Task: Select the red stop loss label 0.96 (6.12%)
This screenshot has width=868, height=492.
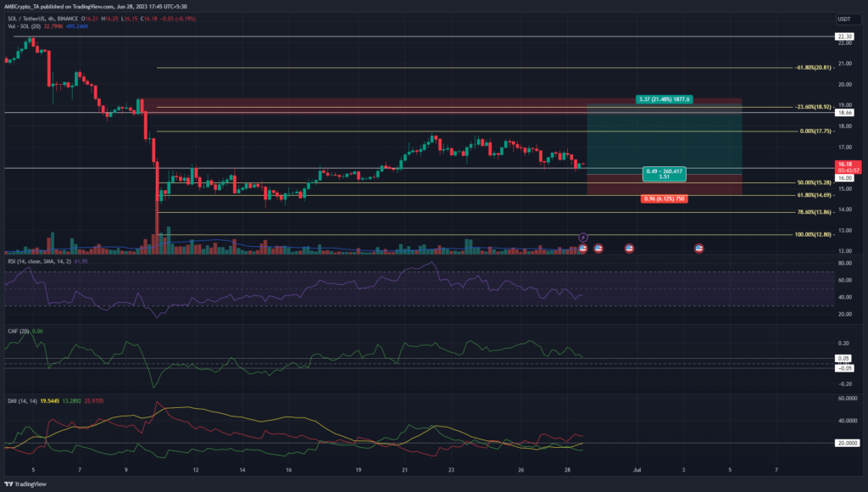Action: point(664,198)
